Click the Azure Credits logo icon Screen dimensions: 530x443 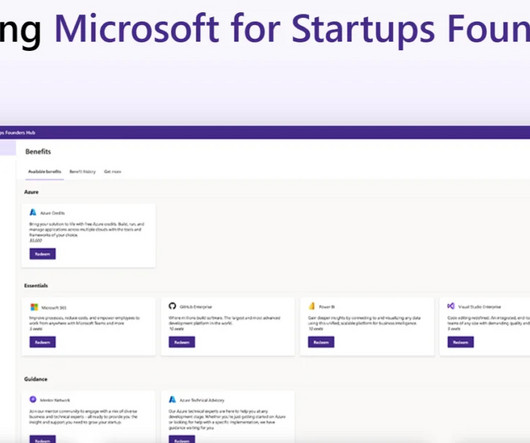tap(33, 212)
